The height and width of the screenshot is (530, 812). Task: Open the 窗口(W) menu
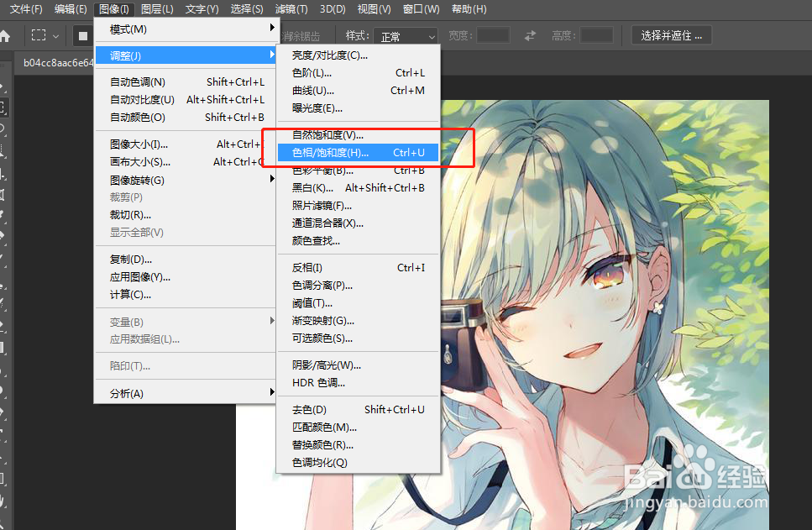coord(421,8)
